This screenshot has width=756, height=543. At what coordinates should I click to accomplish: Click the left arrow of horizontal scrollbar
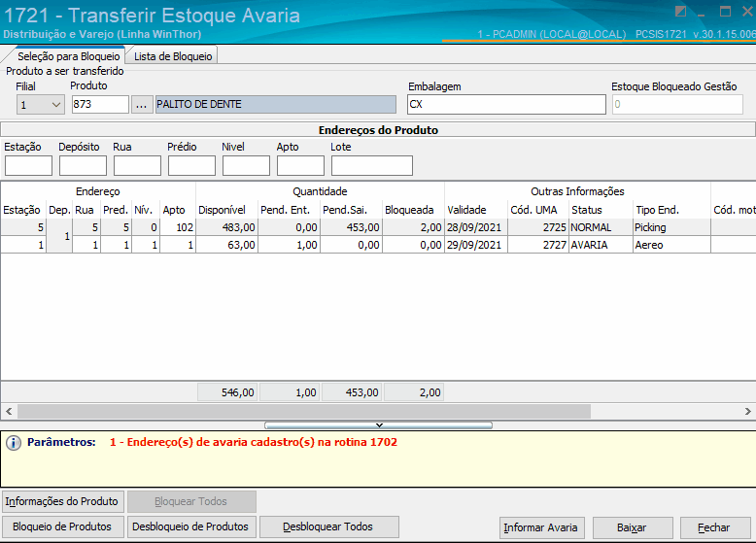click(x=9, y=412)
